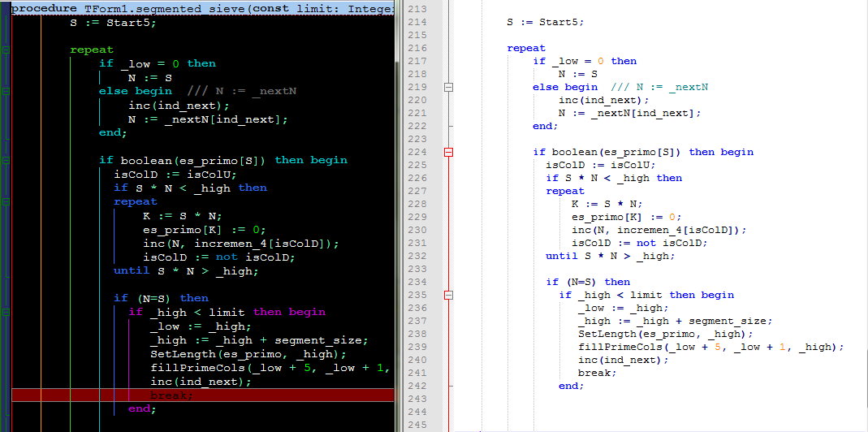Click 'es_primo[K] := 0;' in the dark editor

[x=205, y=230]
